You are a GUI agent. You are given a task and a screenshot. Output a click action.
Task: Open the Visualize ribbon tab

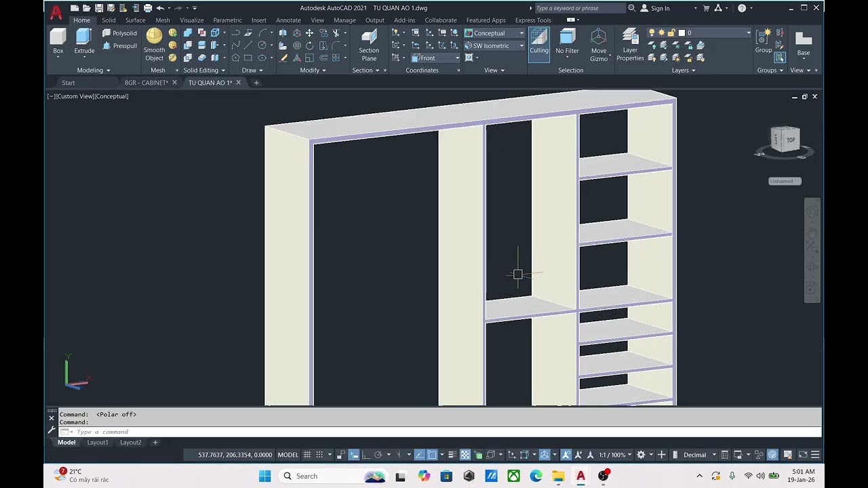pyautogui.click(x=191, y=20)
